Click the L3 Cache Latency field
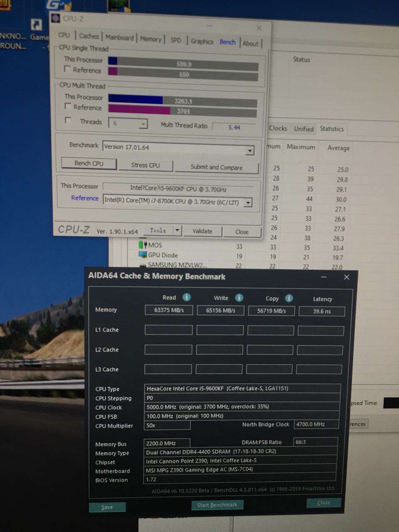Viewport: 399px width, 532px height. click(x=319, y=369)
